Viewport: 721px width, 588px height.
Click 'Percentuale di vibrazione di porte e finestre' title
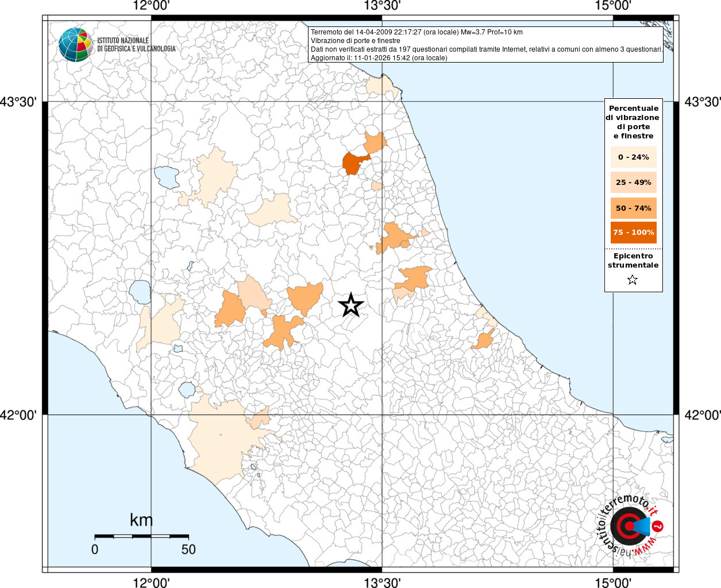coord(633,122)
